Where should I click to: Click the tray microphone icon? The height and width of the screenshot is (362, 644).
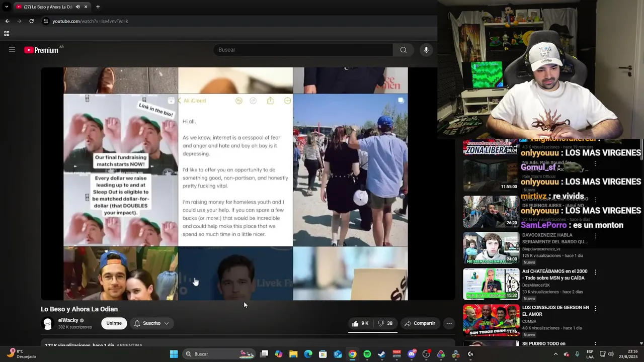coord(577,354)
